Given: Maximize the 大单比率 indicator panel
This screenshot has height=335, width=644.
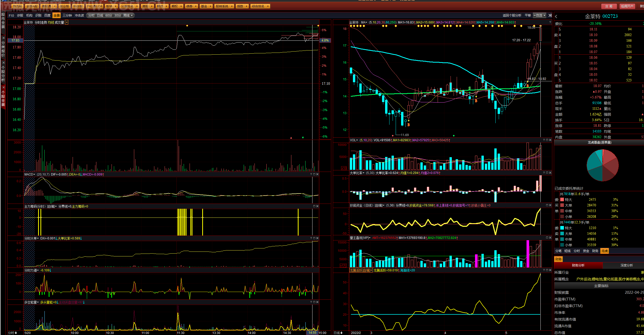Looking at the screenshot, I should click(547, 173).
